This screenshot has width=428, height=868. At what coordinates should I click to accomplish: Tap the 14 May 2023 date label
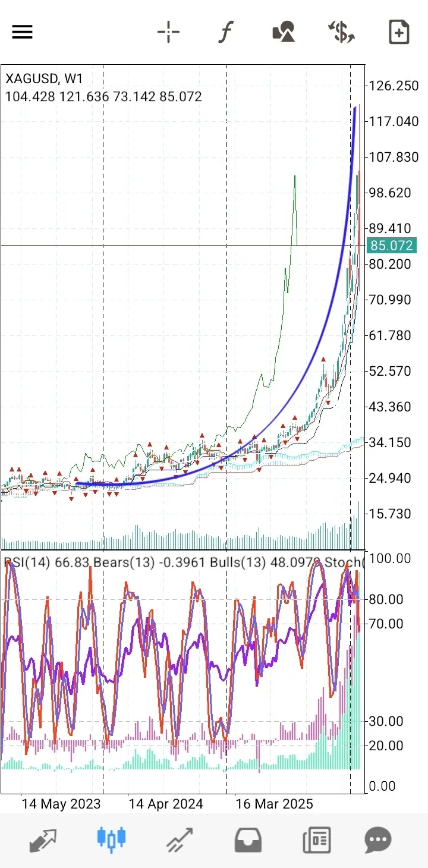[61, 804]
